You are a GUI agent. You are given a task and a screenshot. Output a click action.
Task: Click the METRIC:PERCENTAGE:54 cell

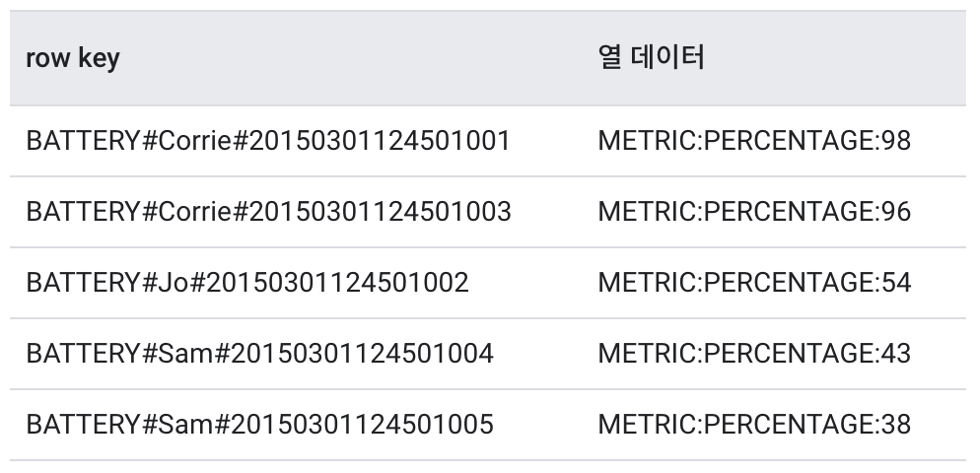point(754,283)
